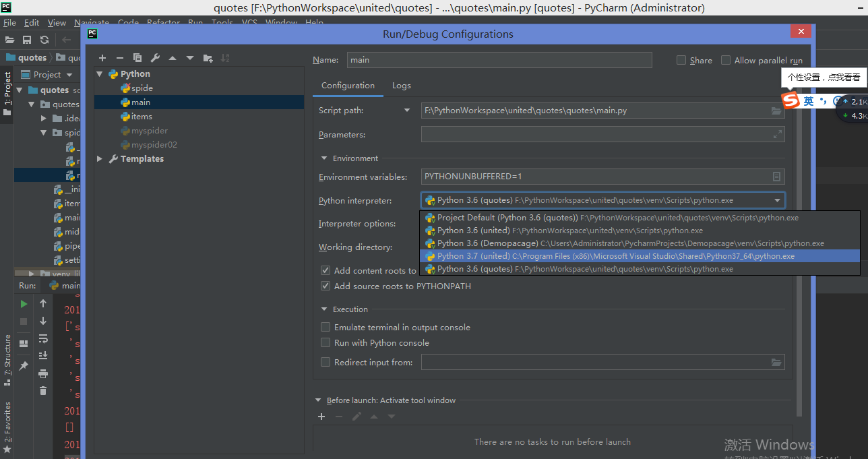Click the down-stack-trace arrow in Run panel
The width and height of the screenshot is (868, 459).
43,321
